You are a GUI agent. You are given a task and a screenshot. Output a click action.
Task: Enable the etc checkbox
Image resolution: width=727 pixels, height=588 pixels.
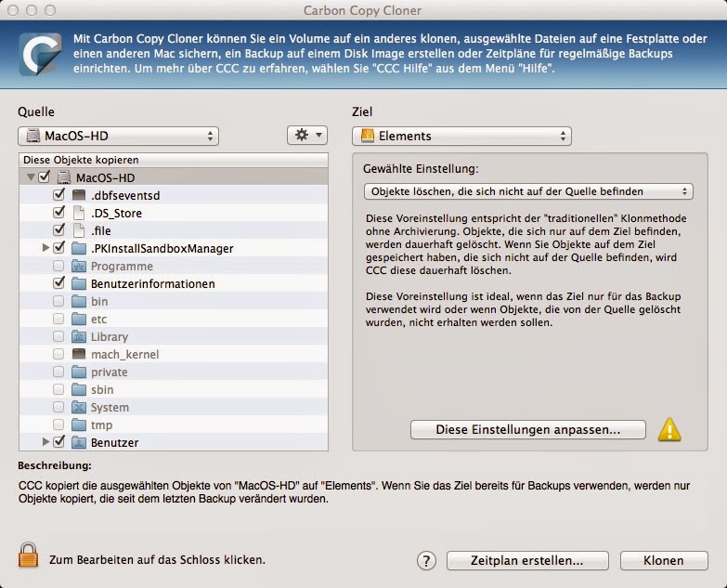(x=58, y=319)
